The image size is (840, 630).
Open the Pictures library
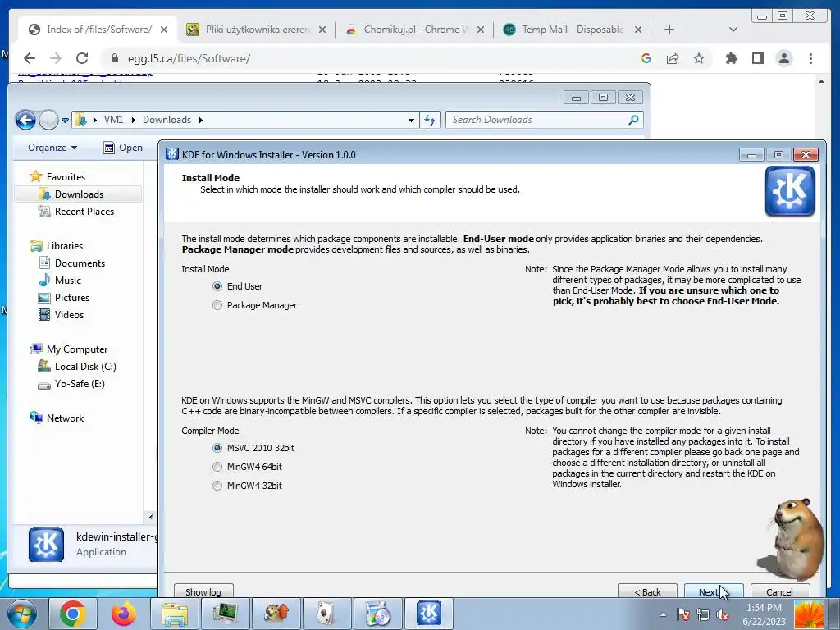click(72, 297)
